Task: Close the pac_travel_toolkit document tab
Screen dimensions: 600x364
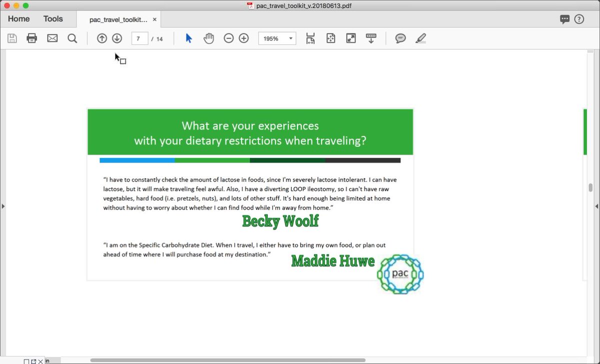Action: coord(154,19)
